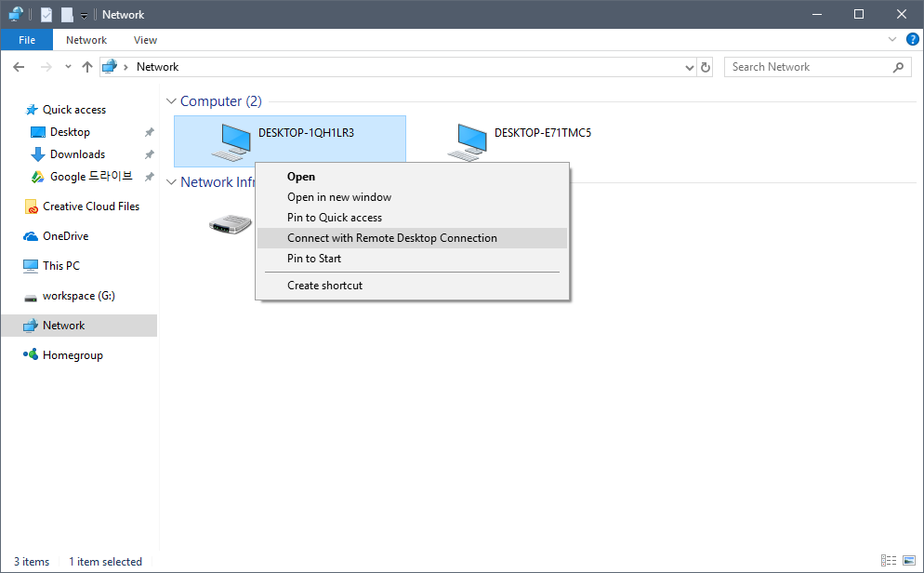Click the sidebar Network icon

click(x=31, y=326)
